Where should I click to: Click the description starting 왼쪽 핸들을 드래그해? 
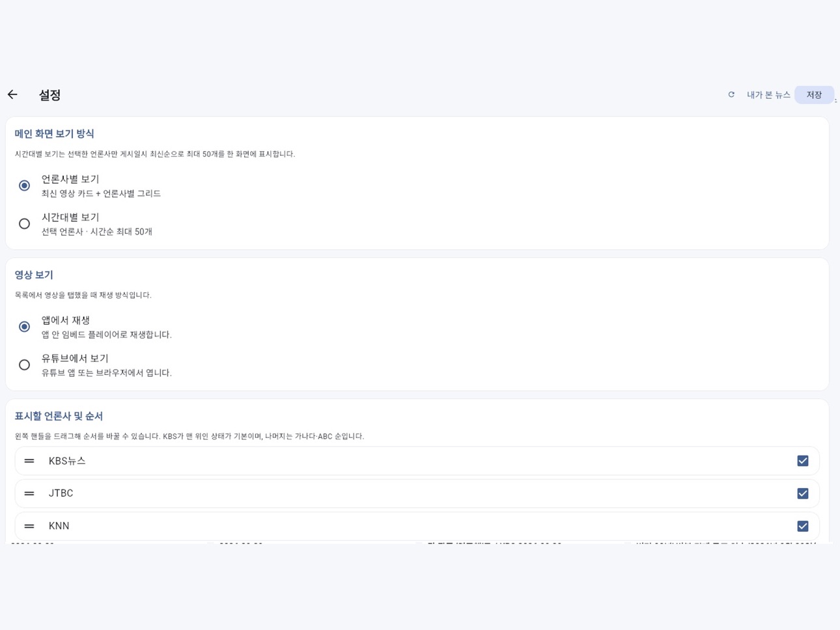[x=189, y=436]
